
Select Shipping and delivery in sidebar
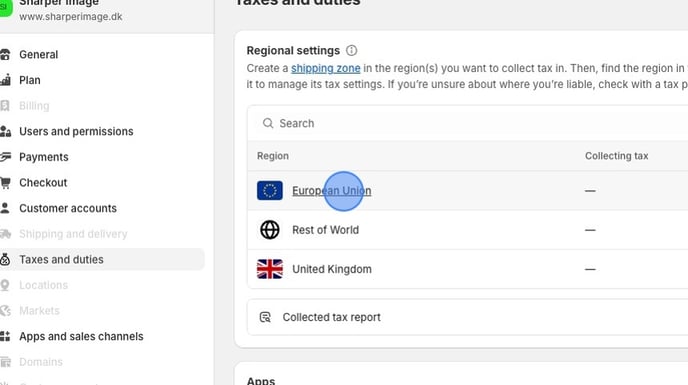73,234
